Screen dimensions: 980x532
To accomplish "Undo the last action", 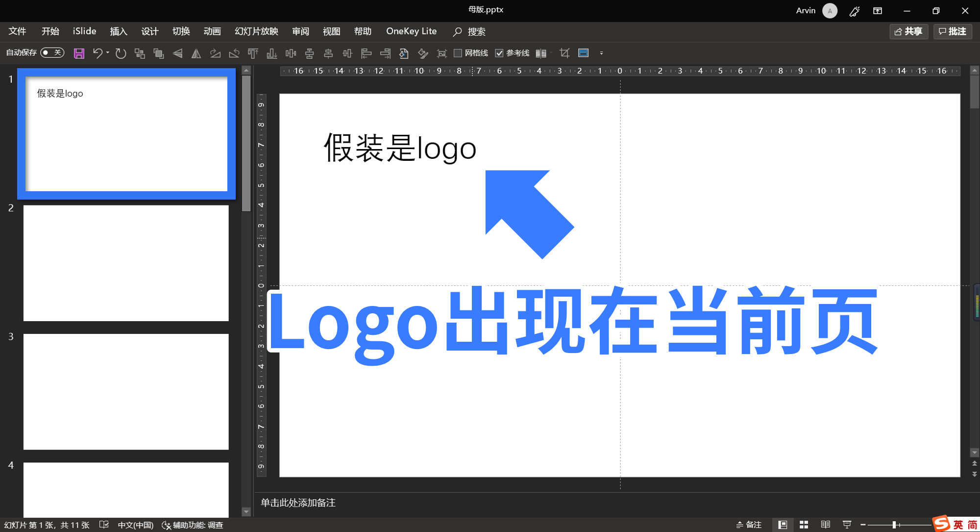I will pyautogui.click(x=98, y=53).
